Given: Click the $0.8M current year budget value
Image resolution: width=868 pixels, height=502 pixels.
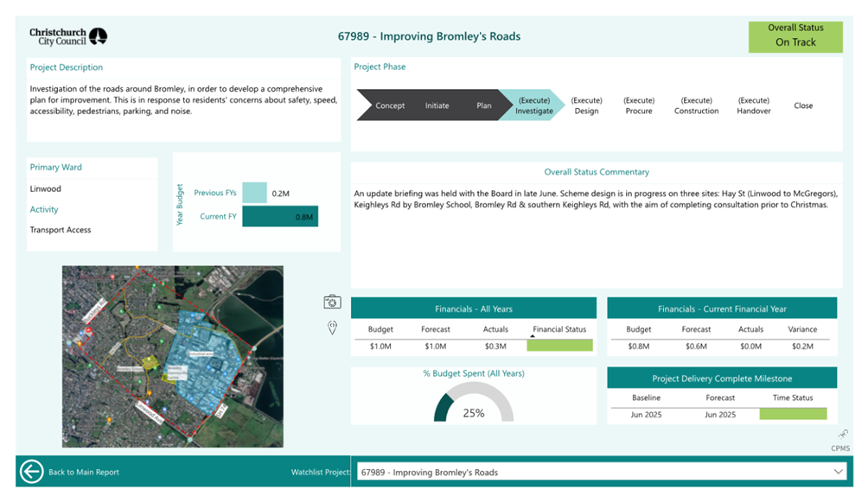Looking at the screenshot, I should point(638,346).
